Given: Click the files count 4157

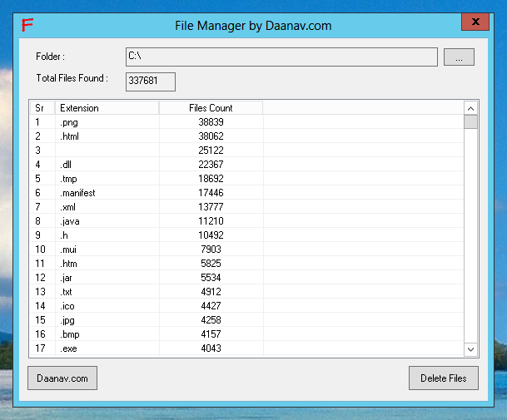Looking at the screenshot, I should coord(211,334).
